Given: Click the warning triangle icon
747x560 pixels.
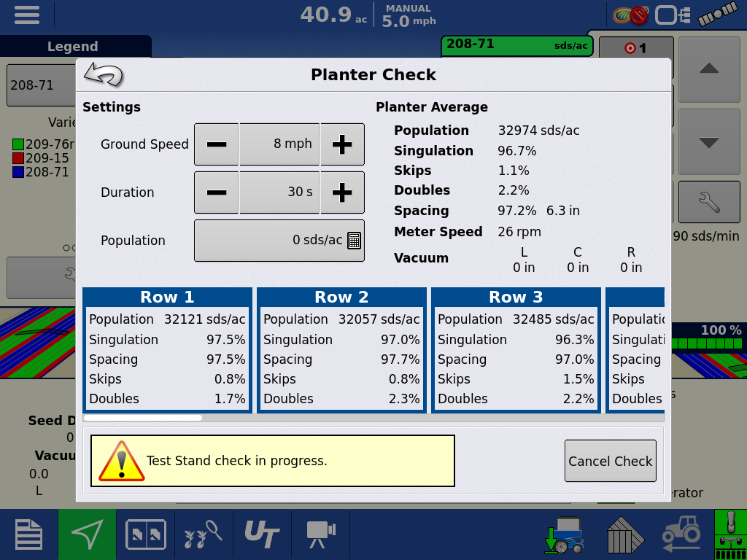Looking at the screenshot, I should click(x=122, y=461).
